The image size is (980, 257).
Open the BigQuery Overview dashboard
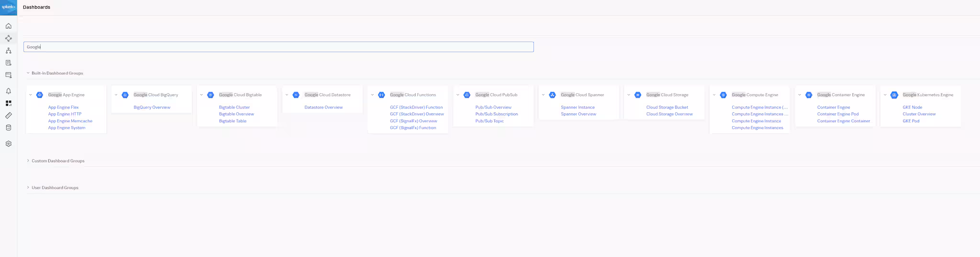(152, 107)
